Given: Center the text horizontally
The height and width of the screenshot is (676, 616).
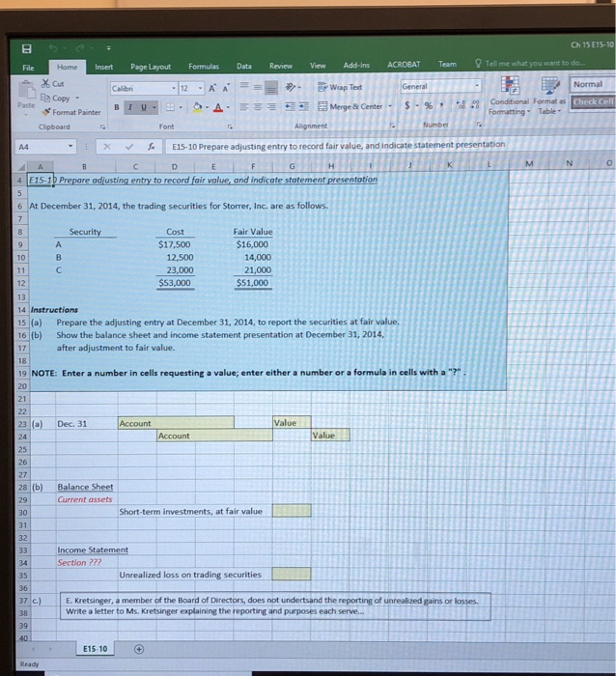Looking at the screenshot, I should click(258, 106).
